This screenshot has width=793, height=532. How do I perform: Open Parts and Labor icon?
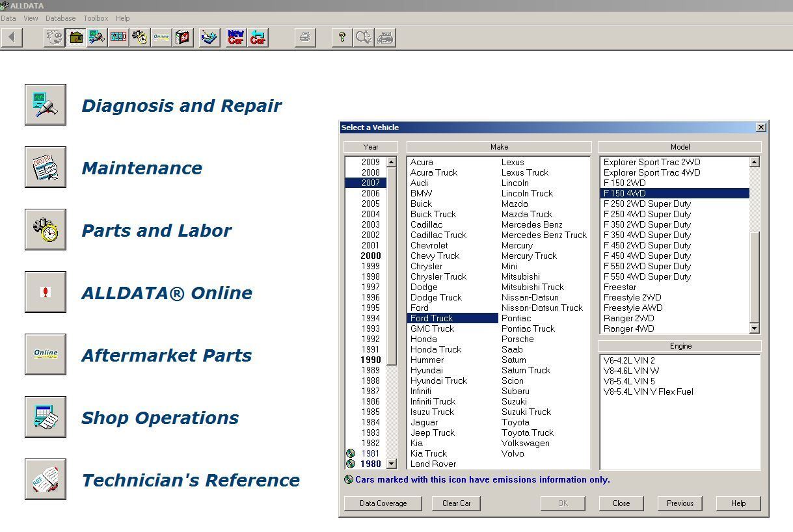click(x=46, y=230)
